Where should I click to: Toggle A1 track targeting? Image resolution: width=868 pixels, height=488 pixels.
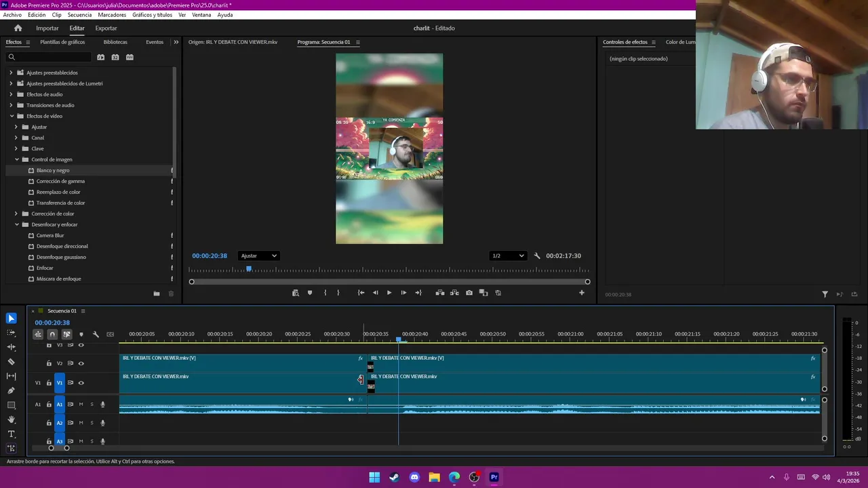(59, 405)
